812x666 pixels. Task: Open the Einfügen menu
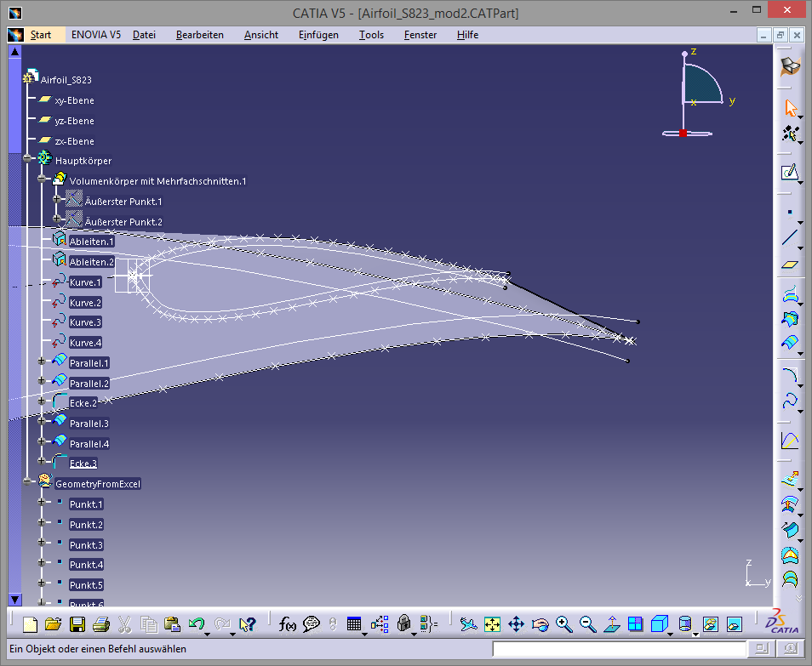[x=318, y=35]
